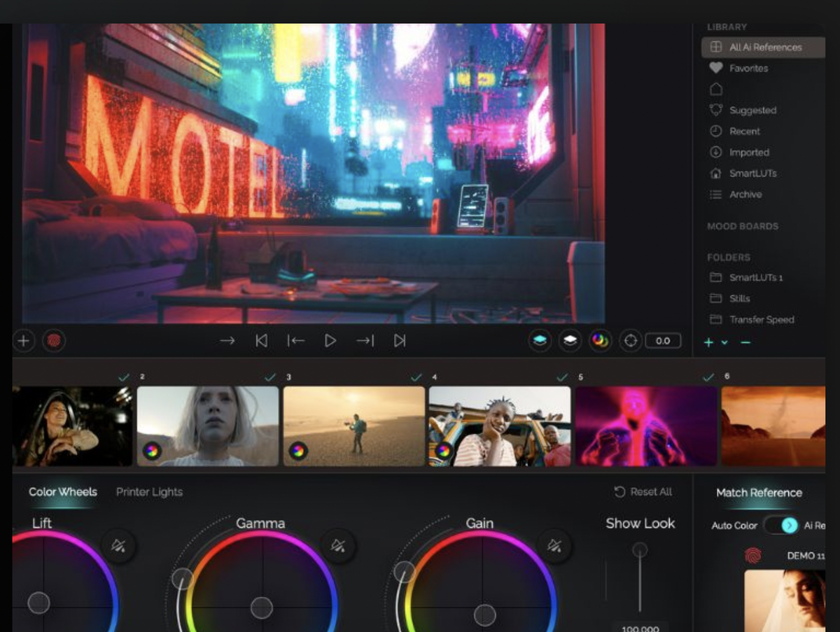The height and width of the screenshot is (632, 840).
Task: Click Reset All
Action: [x=643, y=492]
